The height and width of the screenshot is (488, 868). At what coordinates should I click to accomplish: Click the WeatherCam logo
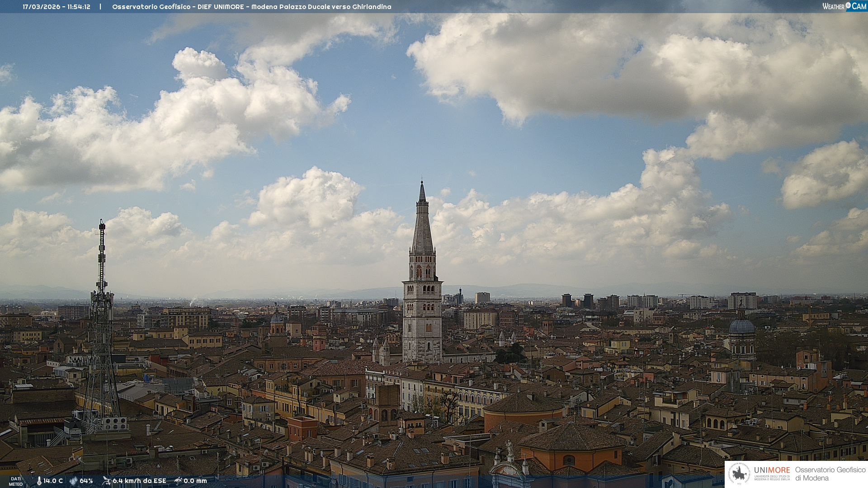point(844,6)
